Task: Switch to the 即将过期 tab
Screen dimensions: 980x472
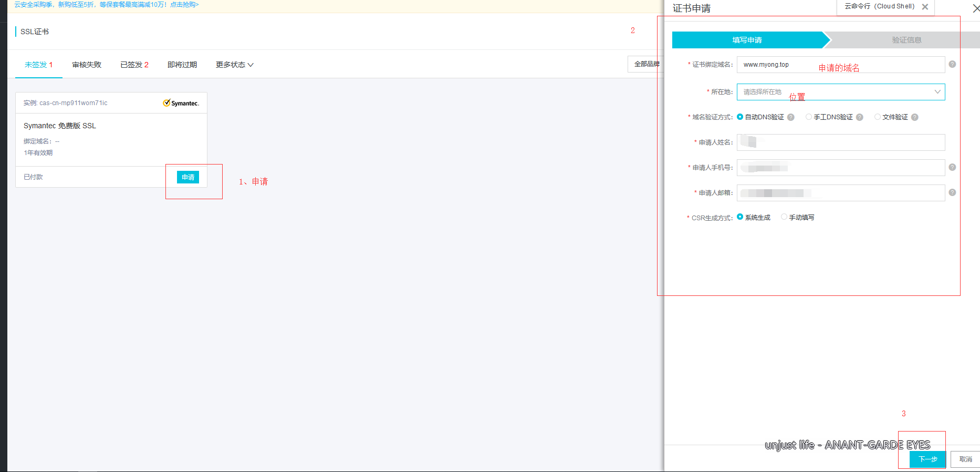Action: point(182,65)
